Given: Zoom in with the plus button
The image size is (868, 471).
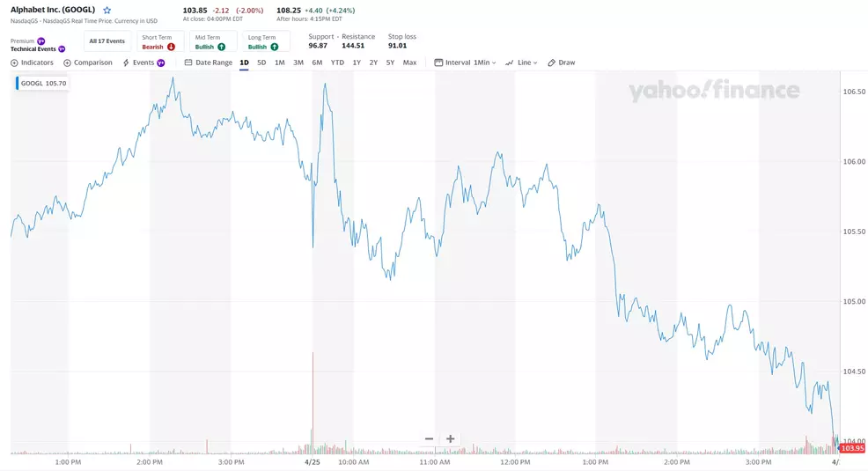Looking at the screenshot, I should tap(450, 438).
